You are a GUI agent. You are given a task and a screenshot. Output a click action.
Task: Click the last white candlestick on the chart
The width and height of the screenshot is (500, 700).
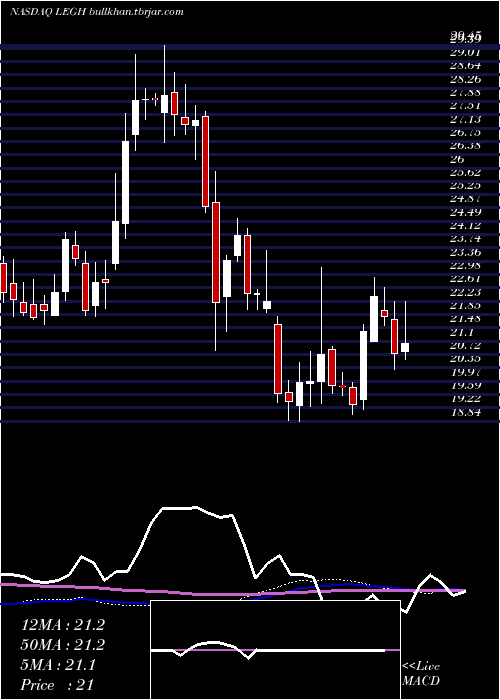tap(405, 347)
